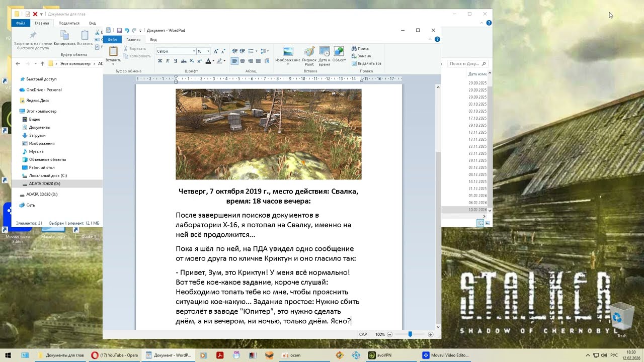
Task: Open Movavi Video Editor from taskbar
Action: [x=446, y=355]
